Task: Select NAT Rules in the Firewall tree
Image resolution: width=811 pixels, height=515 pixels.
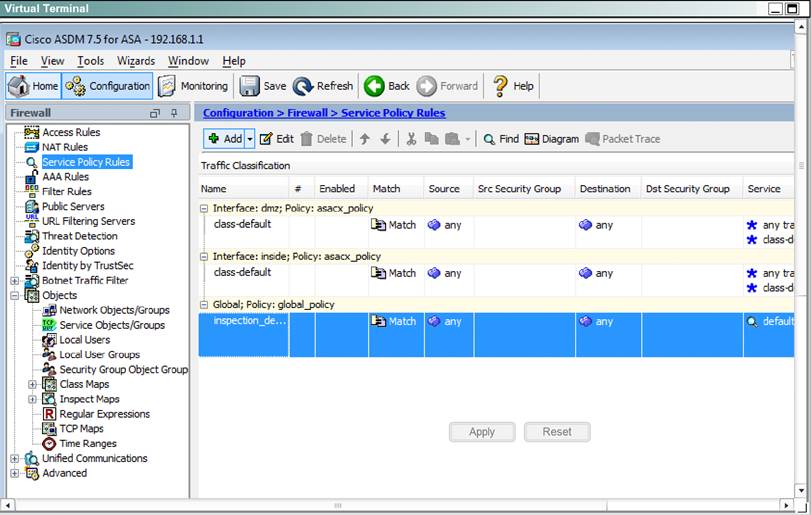Action: pyautogui.click(x=64, y=147)
